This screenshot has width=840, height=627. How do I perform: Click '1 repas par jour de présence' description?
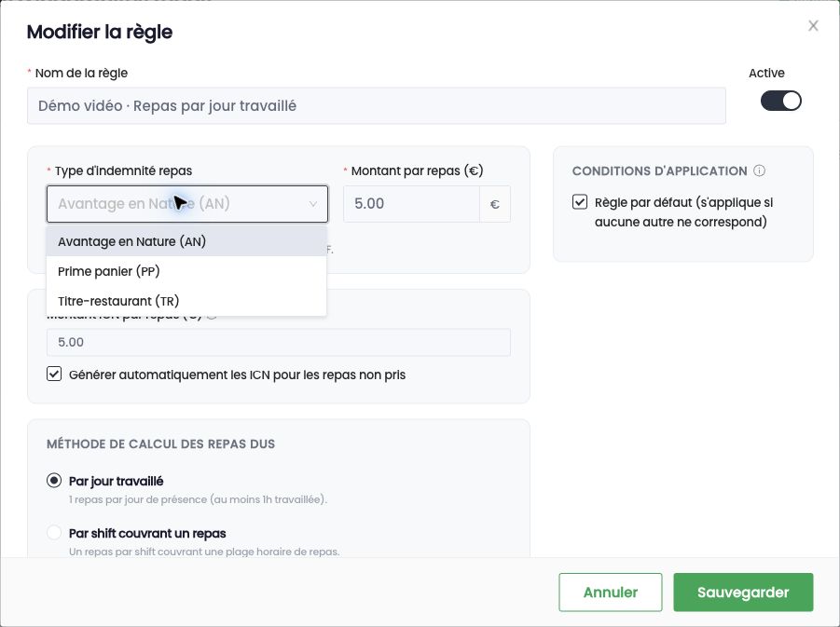click(x=198, y=499)
